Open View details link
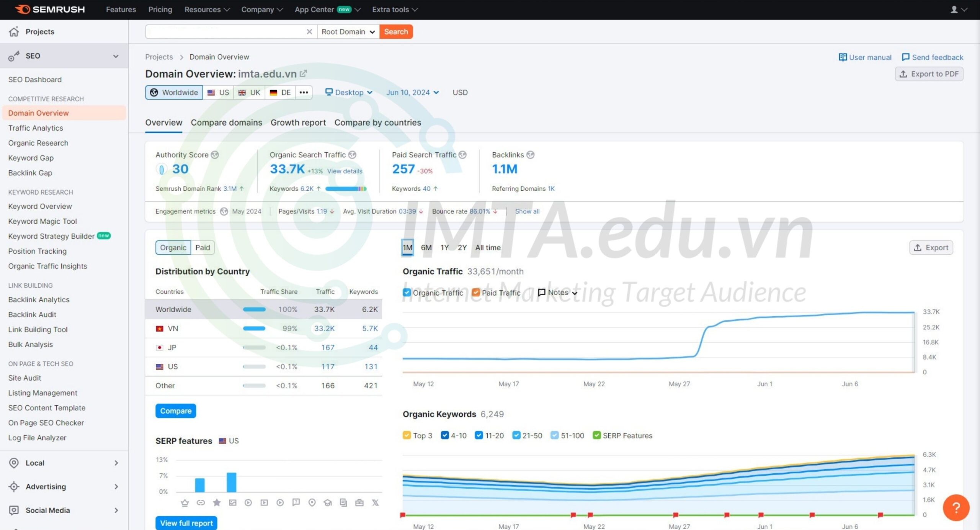 click(x=345, y=171)
